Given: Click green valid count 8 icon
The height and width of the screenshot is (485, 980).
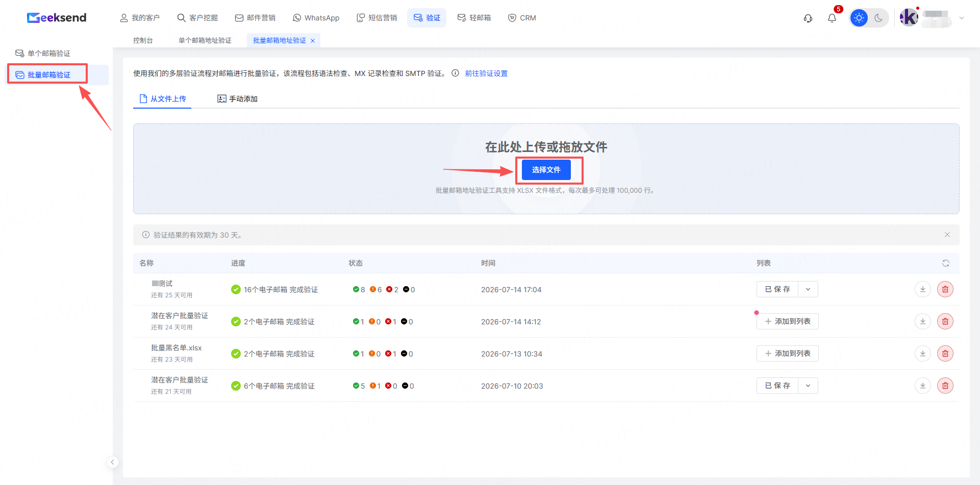Looking at the screenshot, I should click(x=356, y=289).
